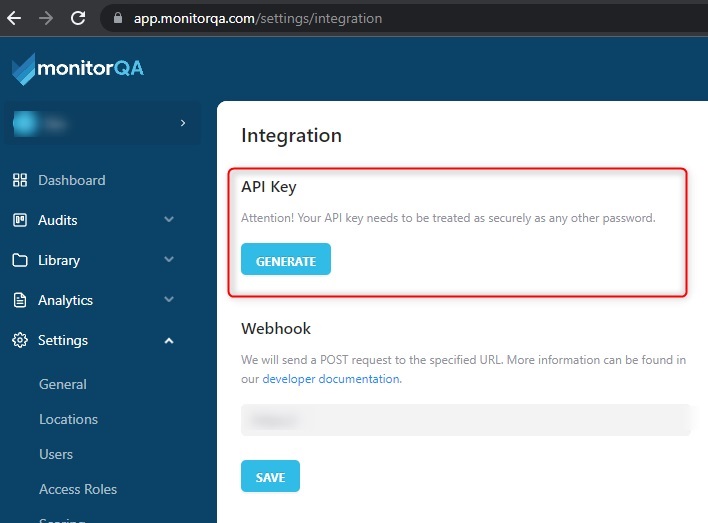Click the Webhook section heading
This screenshot has width=708, height=523.
[x=276, y=328]
